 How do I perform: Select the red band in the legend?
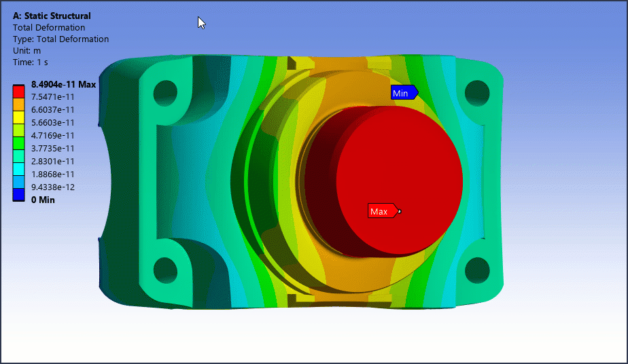click(19, 91)
